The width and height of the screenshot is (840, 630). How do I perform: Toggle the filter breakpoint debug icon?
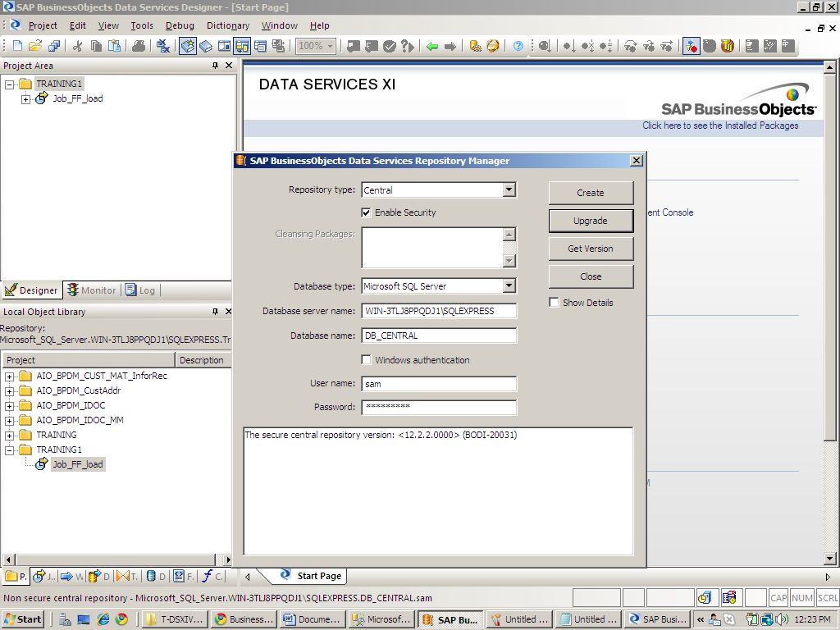(x=691, y=46)
